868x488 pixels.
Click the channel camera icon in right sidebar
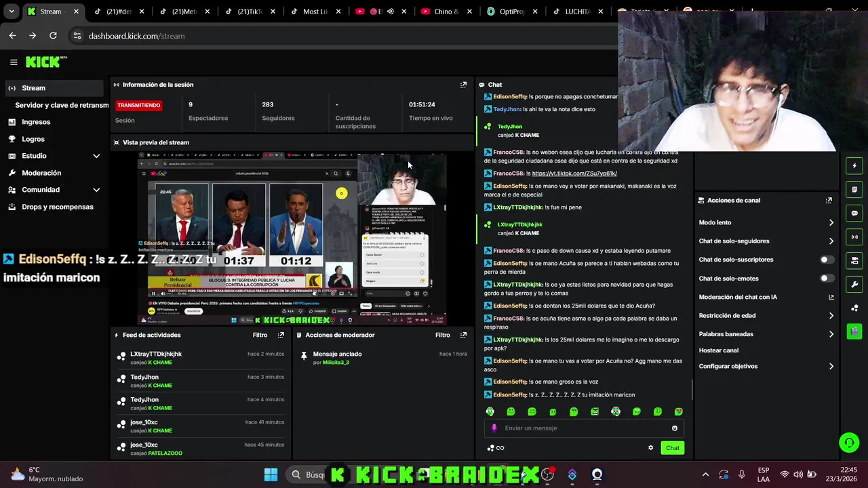pyautogui.click(x=854, y=260)
